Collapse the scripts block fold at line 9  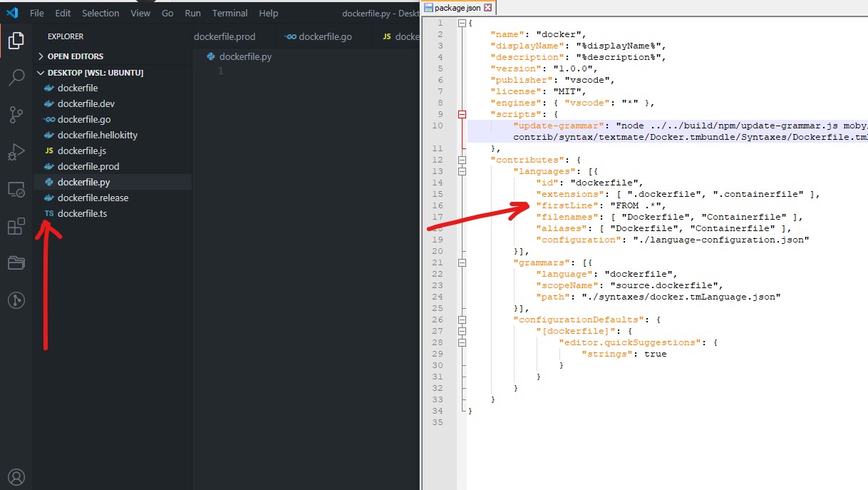[462, 114]
